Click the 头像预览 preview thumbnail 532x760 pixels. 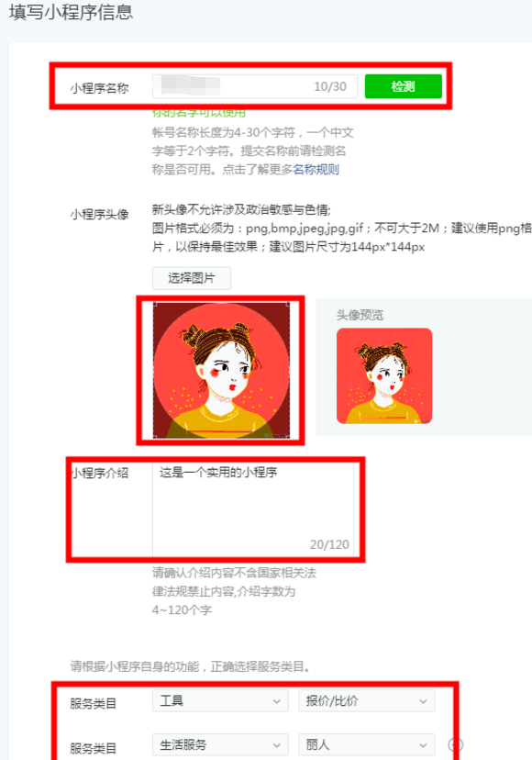[x=384, y=376]
